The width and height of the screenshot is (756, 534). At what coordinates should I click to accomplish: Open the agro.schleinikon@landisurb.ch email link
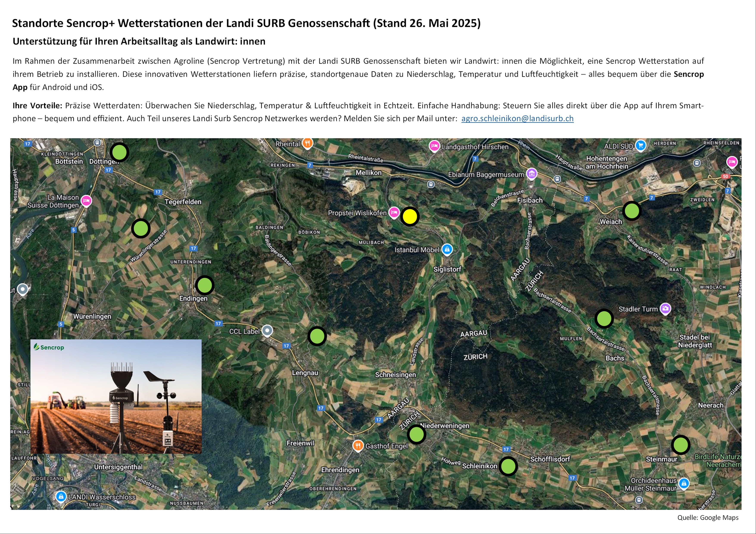(517, 118)
